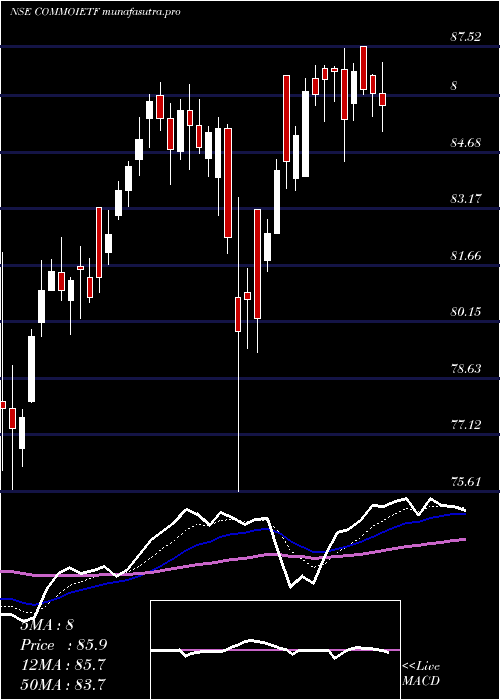Viewport: 500px width, 700px height.
Task: Click the Live MACD label
Action: click(x=421, y=673)
